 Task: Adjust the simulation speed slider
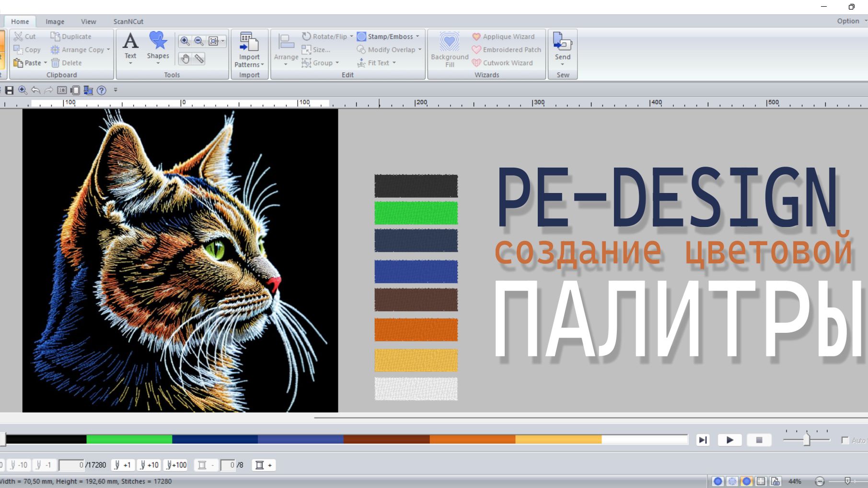coord(806,439)
